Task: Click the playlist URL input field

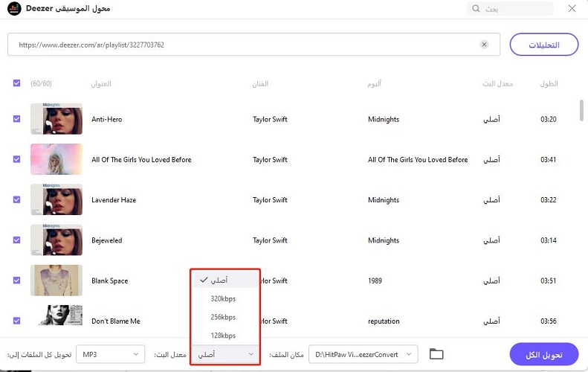Action: tap(253, 45)
